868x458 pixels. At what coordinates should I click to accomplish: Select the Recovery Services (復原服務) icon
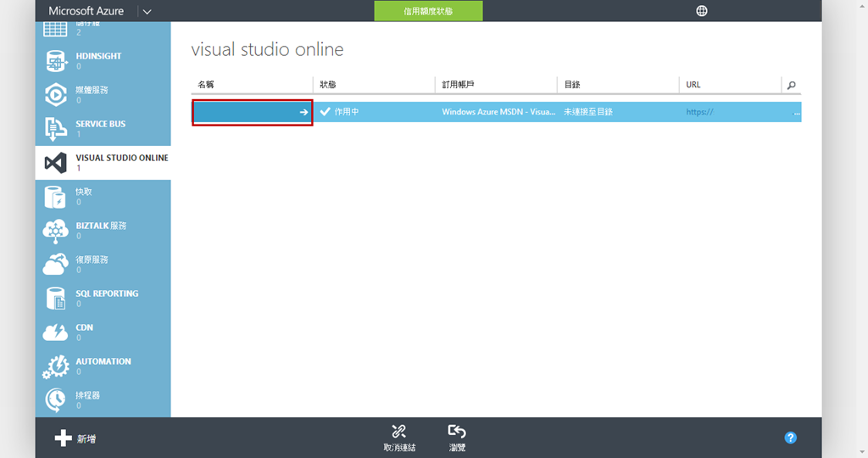pyautogui.click(x=55, y=265)
